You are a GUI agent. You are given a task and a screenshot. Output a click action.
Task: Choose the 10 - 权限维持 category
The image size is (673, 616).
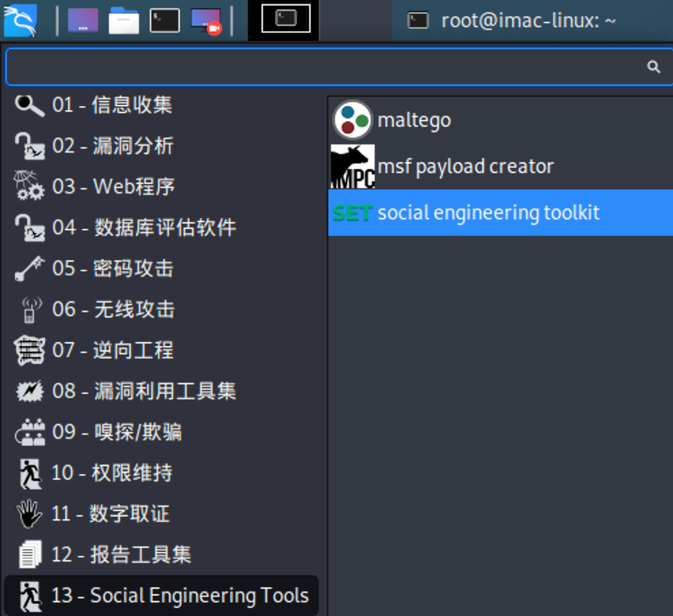pyautogui.click(x=162, y=473)
